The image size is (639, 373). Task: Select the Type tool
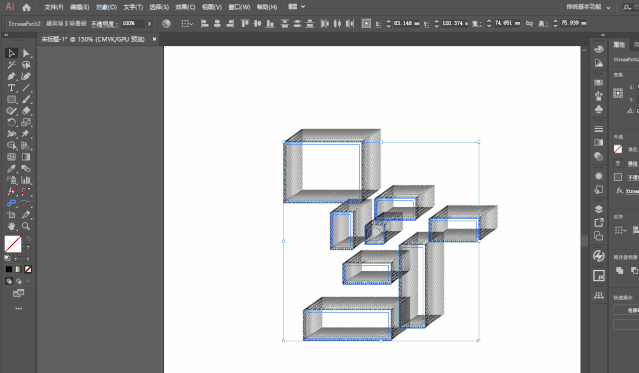(11, 88)
